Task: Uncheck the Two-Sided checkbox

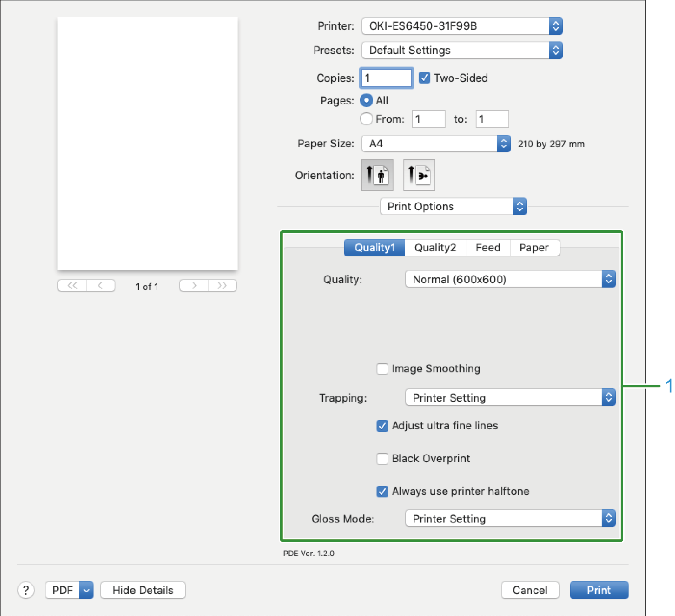Action: [424, 78]
